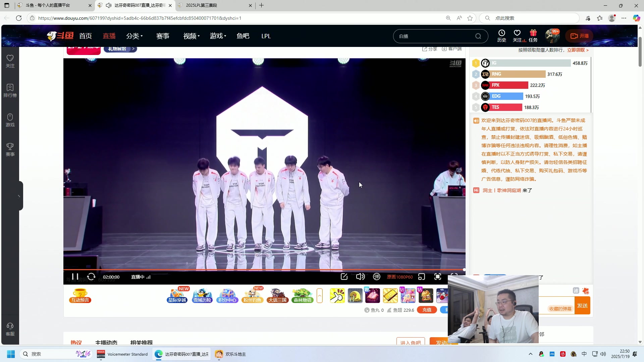Expand the collapsed left side panel arrow
This screenshot has width=644, height=362.
tap(19, 196)
